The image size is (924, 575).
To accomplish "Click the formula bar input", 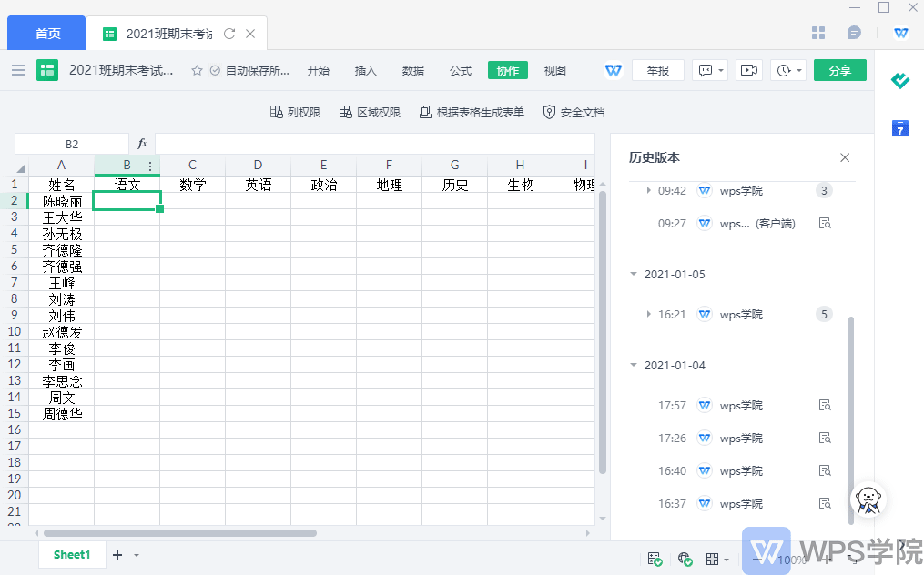I will coord(375,144).
